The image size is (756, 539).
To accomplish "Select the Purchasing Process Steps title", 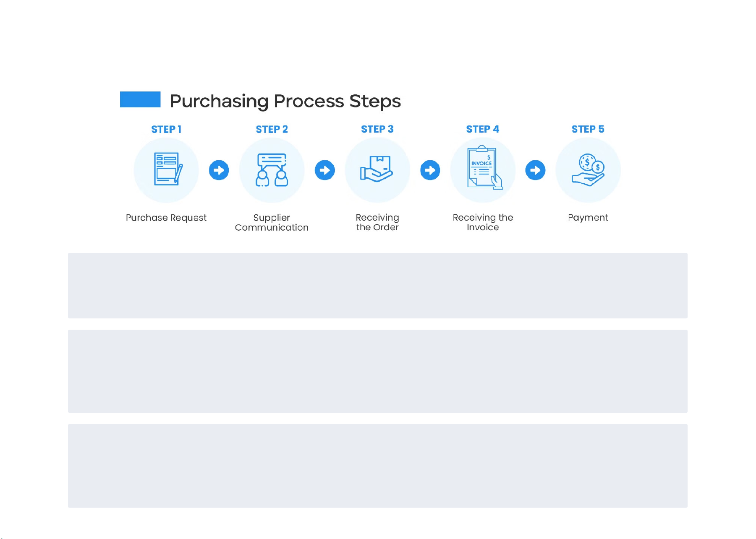I will tap(285, 101).
